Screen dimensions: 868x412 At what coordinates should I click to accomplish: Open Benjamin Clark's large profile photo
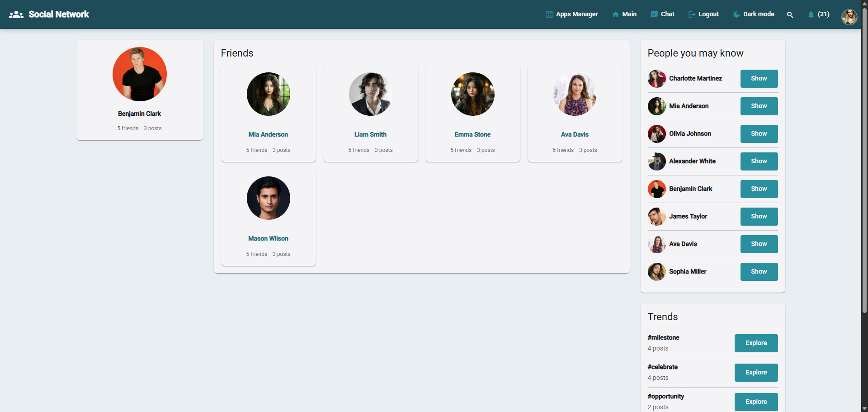(x=140, y=74)
